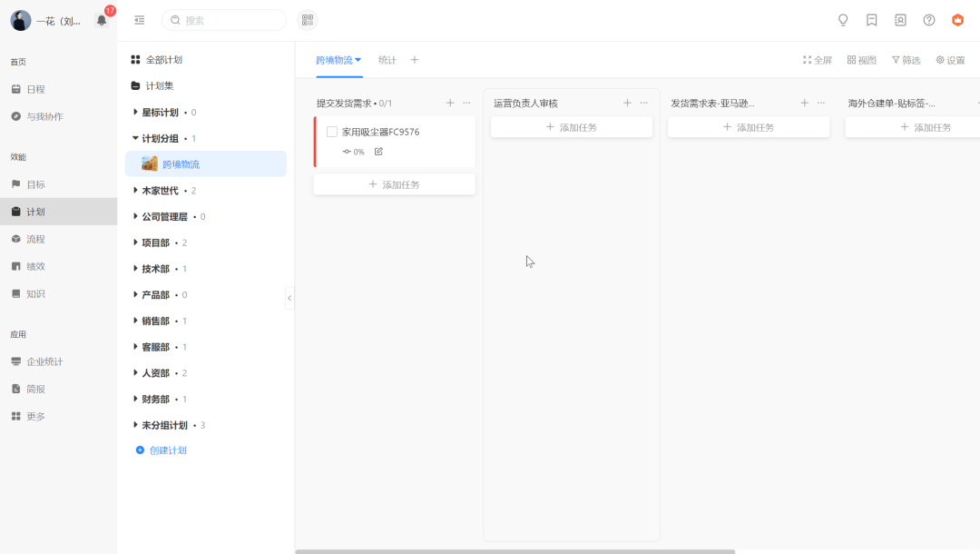Check the 家用吸尘器FC9576 task checkbox
The height and width of the screenshot is (554, 980).
pos(332,132)
